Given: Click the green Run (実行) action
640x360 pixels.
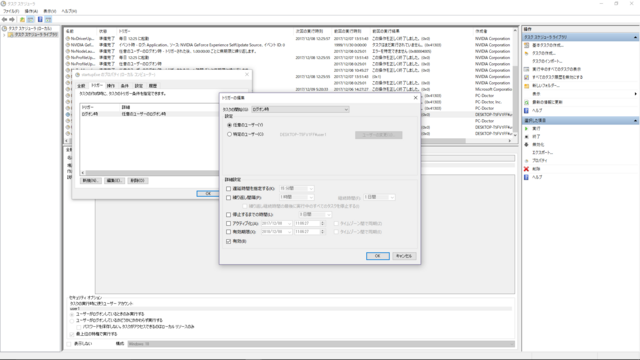Looking at the screenshot, I should 536,129.
